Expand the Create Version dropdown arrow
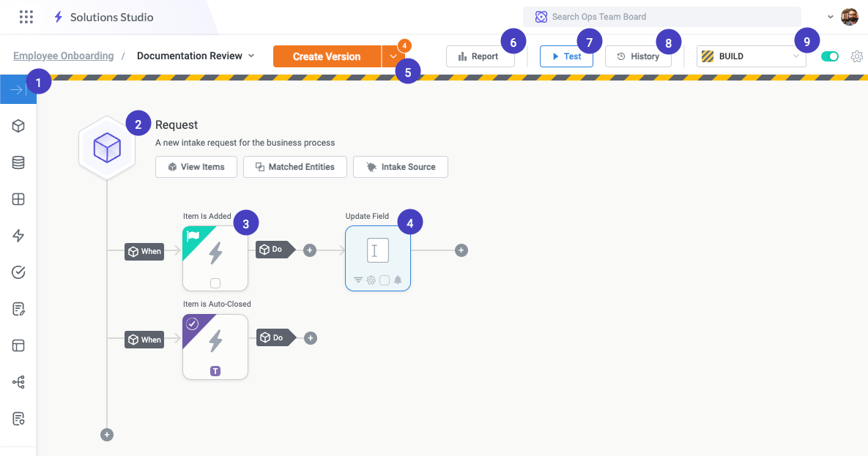Image resolution: width=868 pixels, height=456 pixels. (393, 56)
